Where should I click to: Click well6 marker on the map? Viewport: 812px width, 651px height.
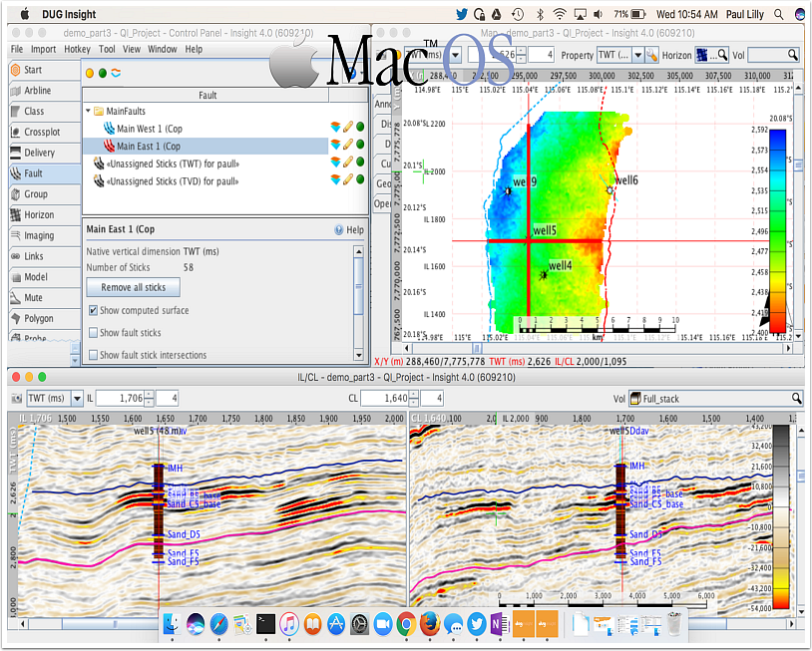click(610, 190)
